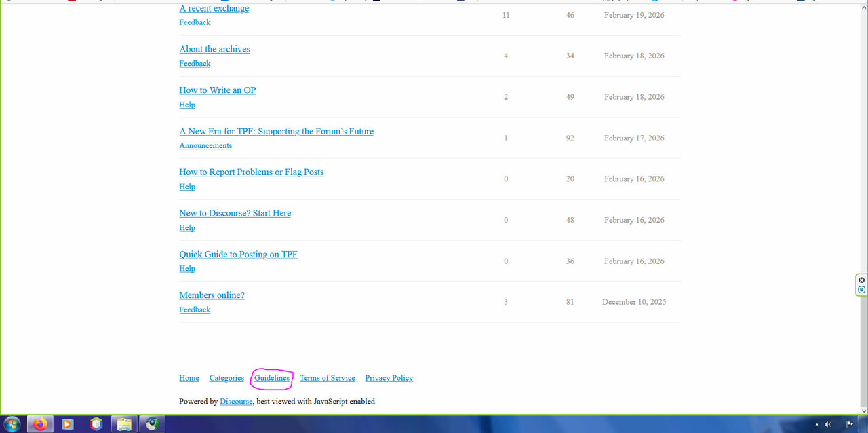The image size is (868, 433).
Task: Click the date in the 'About the archives' row
Action: [634, 56]
